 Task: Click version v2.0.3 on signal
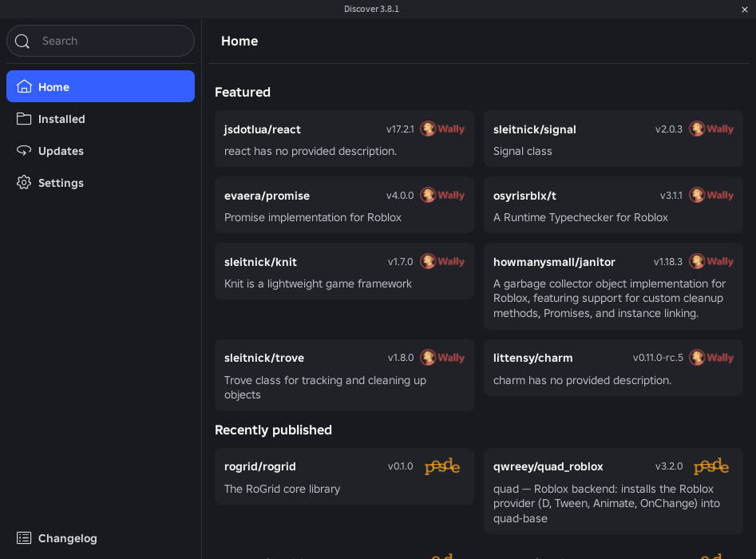[x=669, y=129]
